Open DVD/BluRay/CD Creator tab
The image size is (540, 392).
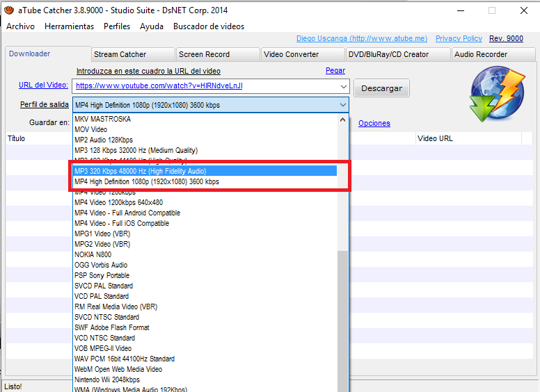tap(398, 54)
